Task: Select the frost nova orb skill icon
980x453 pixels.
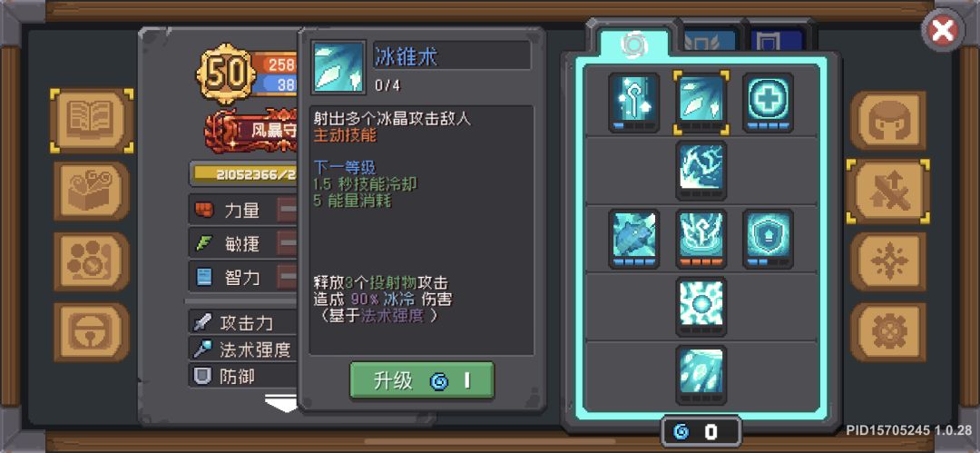Action: click(701, 307)
